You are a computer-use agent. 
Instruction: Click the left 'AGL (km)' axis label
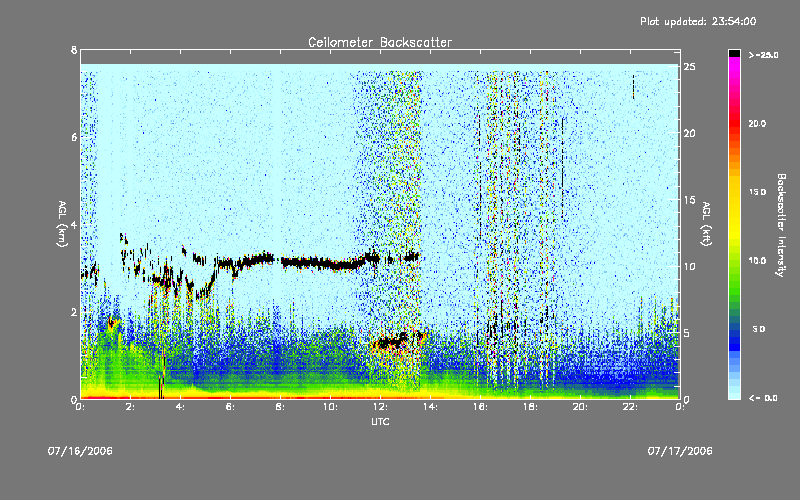62,224
